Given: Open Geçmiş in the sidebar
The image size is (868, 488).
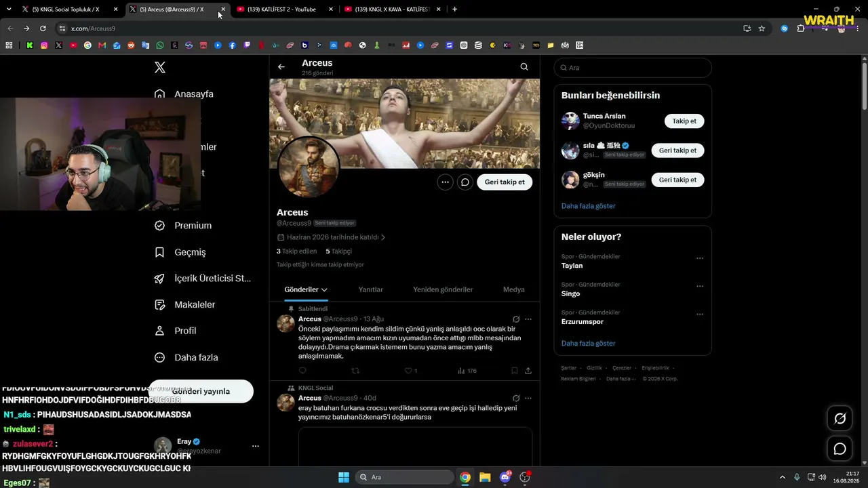Looking at the screenshot, I should pos(180,252).
